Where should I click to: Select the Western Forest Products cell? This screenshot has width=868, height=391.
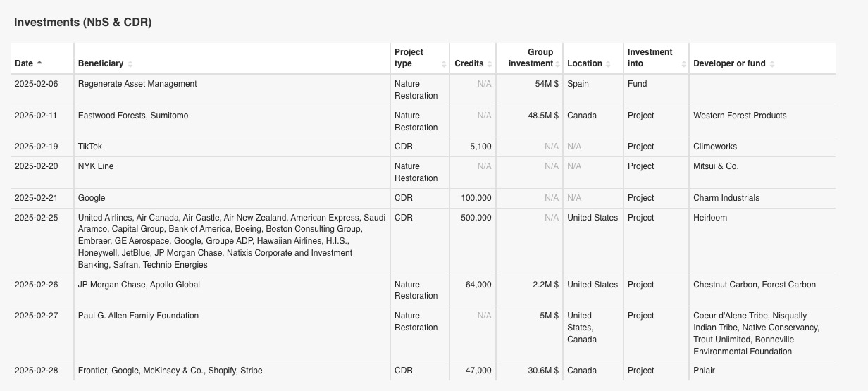pyautogui.click(x=740, y=116)
